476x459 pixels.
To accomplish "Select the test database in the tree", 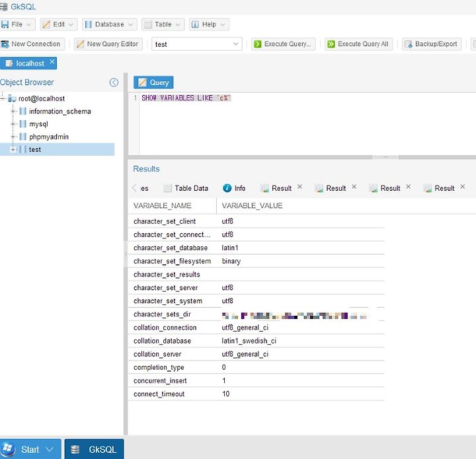I will pyautogui.click(x=35, y=149).
